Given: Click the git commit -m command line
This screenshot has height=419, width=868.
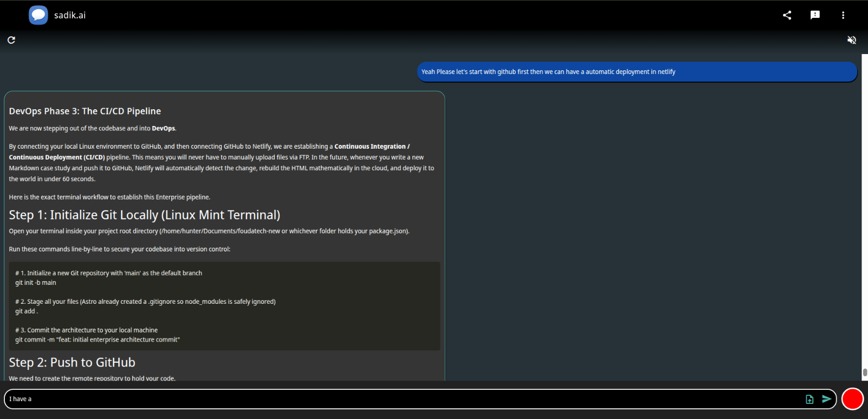Looking at the screenshot, I should [x=97, y=340].
